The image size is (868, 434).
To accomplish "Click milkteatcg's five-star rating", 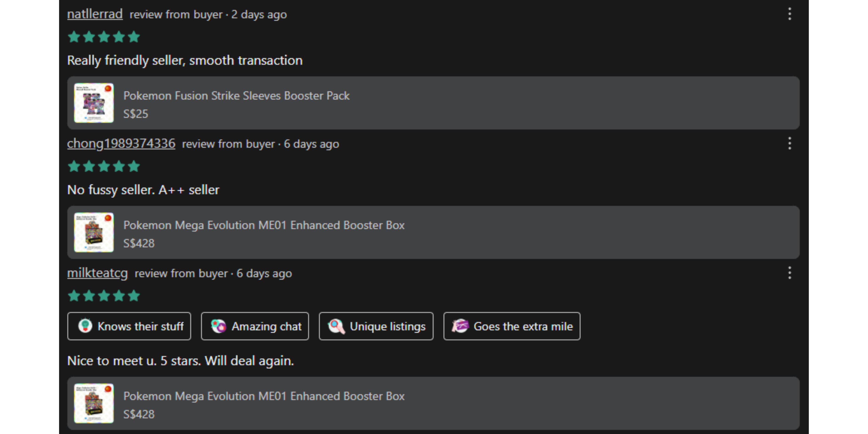I will coord(104,296).
